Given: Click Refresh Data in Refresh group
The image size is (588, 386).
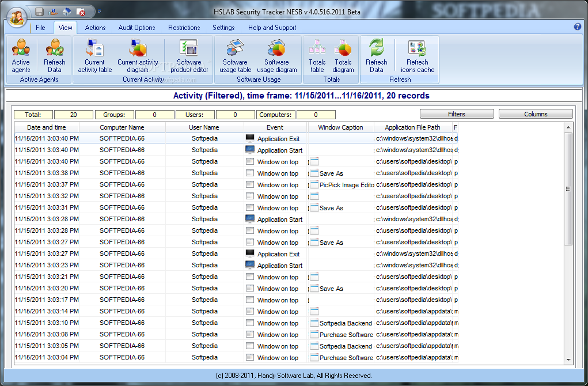Looking at the screenshot, I should pos(376,55).
